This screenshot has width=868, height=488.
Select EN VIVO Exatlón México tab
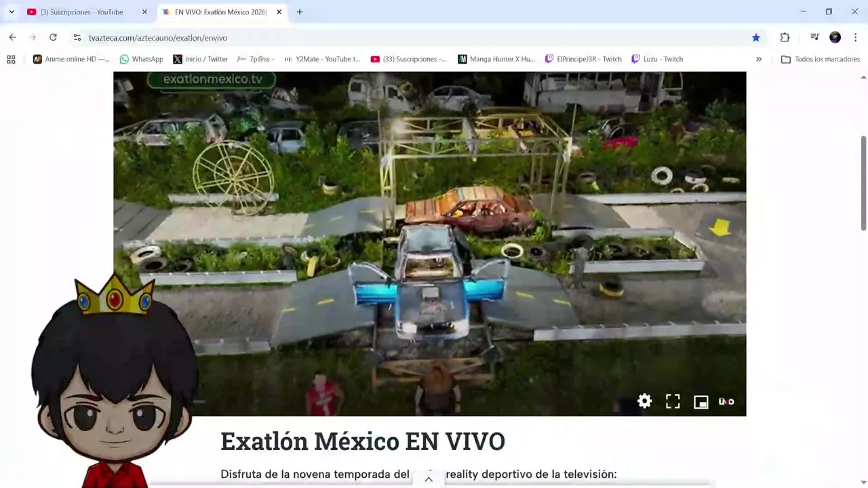coord(220,12)
